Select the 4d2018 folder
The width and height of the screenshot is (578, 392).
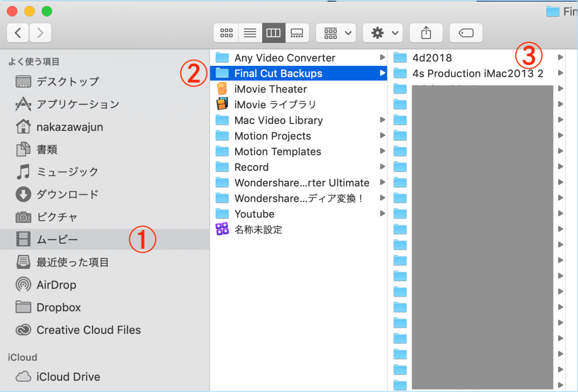point(477,58)
